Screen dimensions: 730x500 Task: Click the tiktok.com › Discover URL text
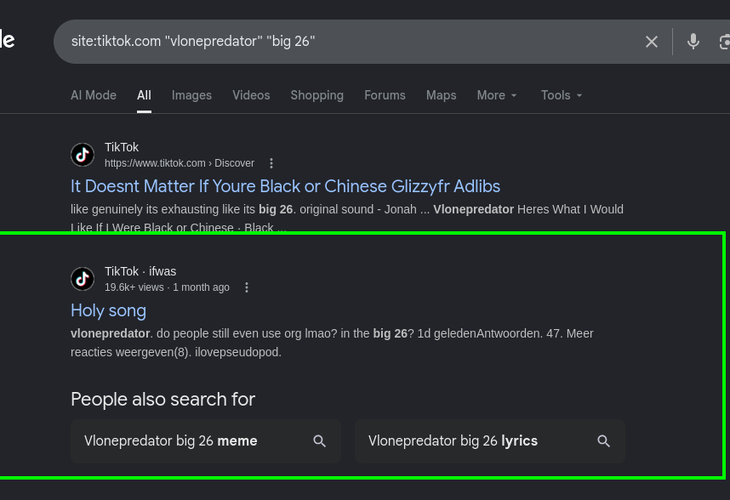click(179, 163)
